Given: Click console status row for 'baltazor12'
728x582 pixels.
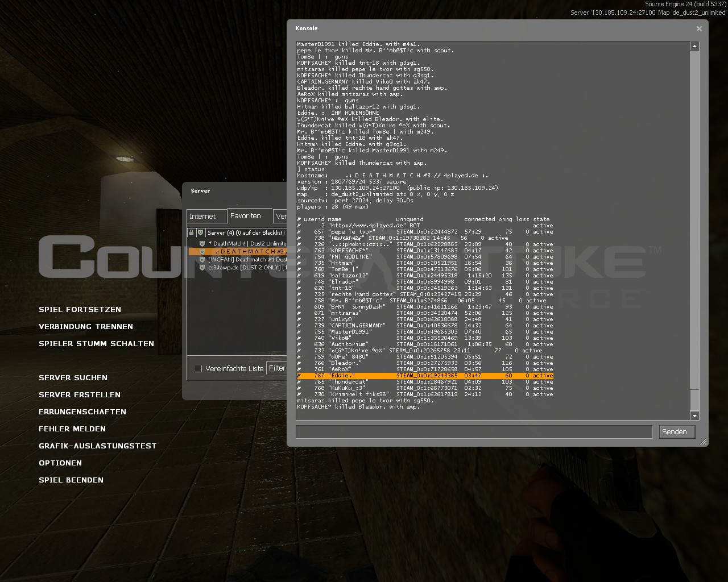Looking at the screenshot, I should click(x=425, y=276).
